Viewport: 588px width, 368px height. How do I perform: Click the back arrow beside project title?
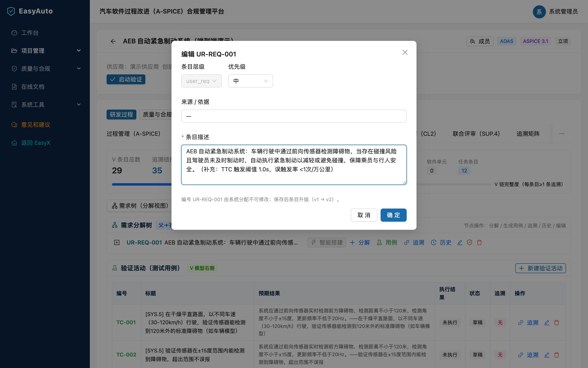pos(113,41)
